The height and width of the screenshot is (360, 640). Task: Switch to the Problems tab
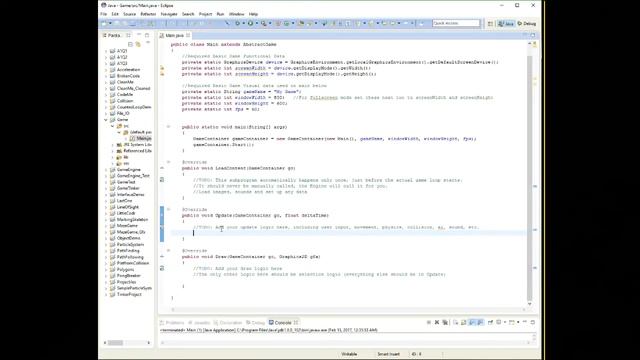[x=172, y=322]
